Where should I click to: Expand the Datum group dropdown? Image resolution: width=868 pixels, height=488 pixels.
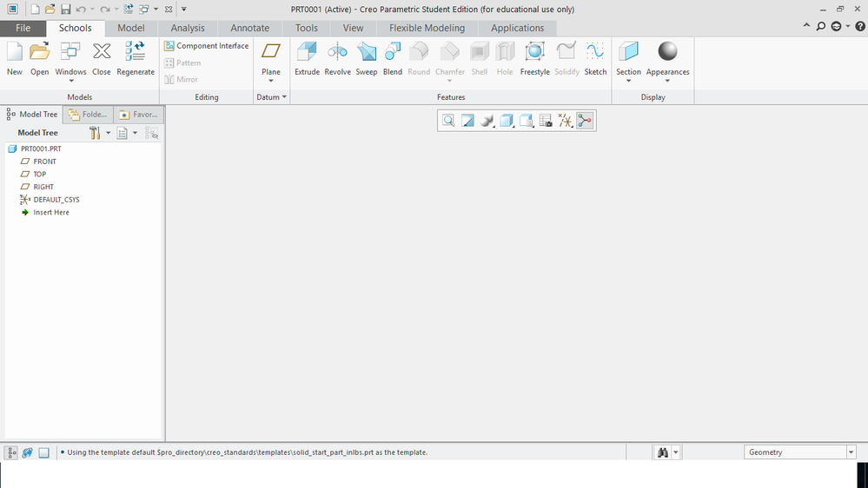(x=271, y=97)
